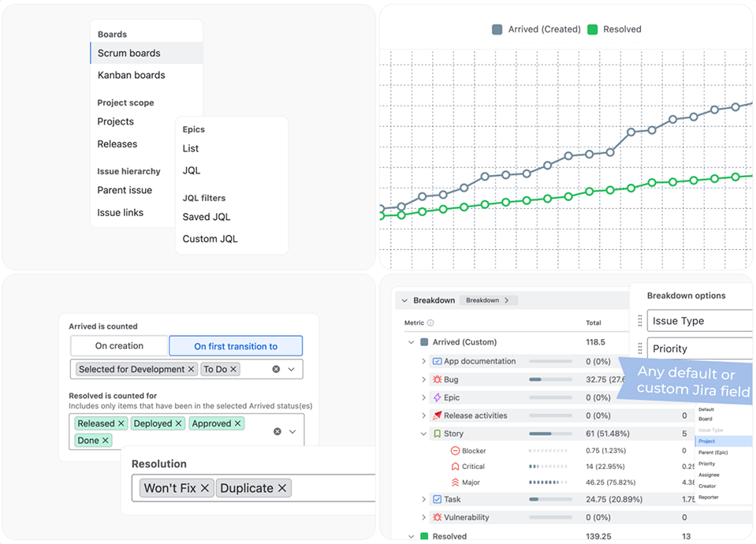
Task: Click the Task checkbox icon
Action: pos(438,499)
